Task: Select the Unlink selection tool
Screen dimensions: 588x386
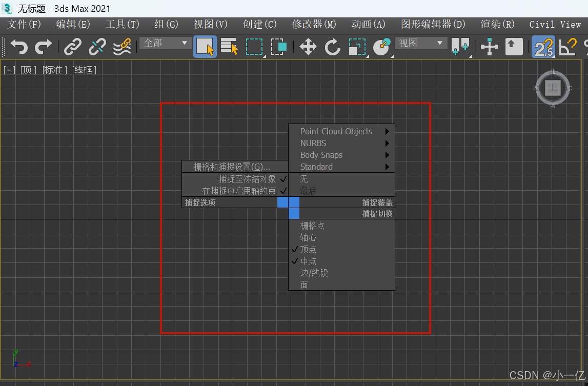Action: click(97, 47)
